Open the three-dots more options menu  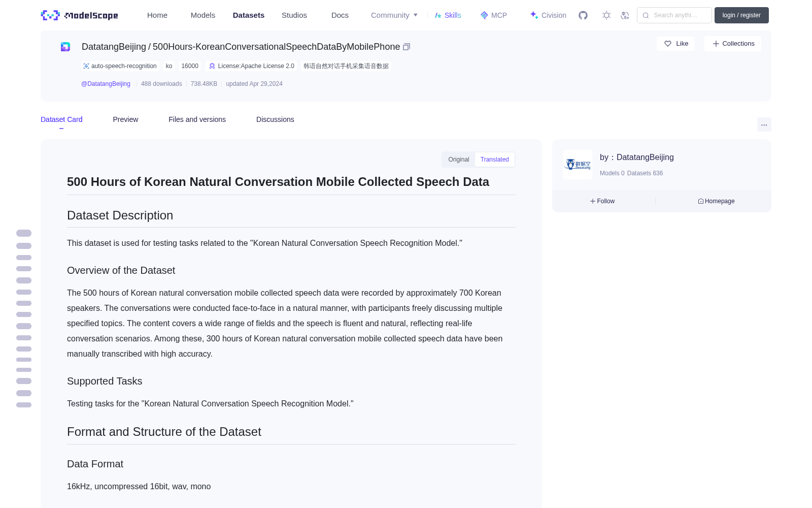pos(764,124)
